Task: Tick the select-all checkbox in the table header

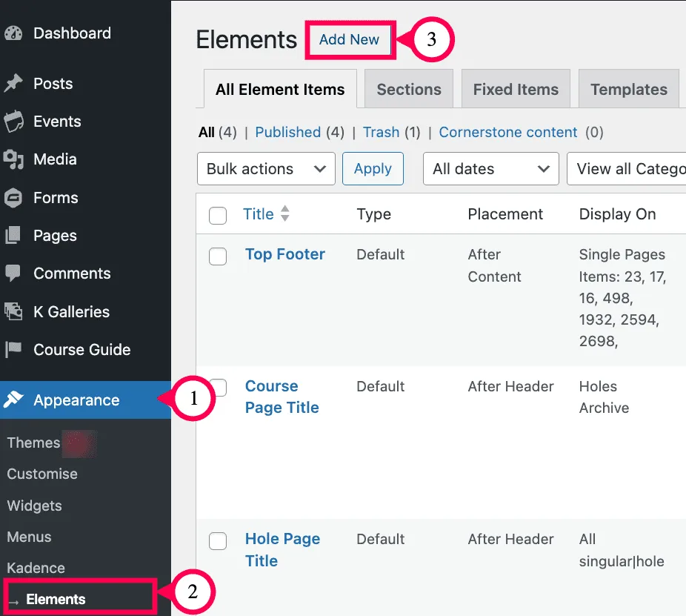Action: (x=218, y=215)
